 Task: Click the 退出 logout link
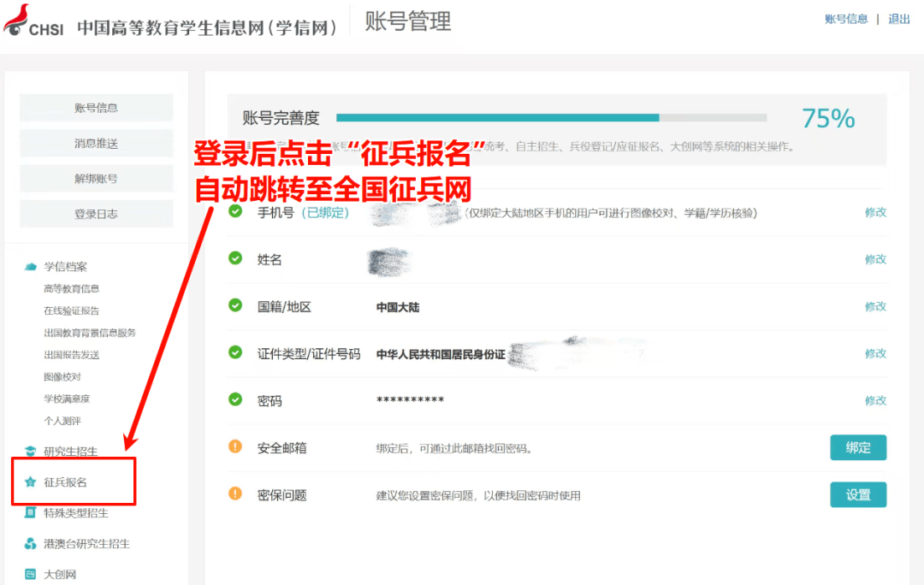click(899, 18)
